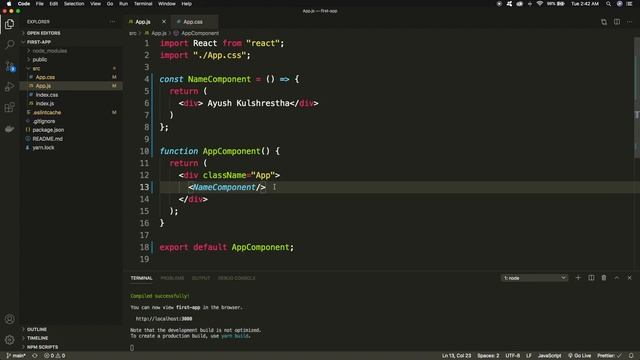640x360 pixels.
Task: Open .gitignore in the file explorer
Action: [x=44, y=121]
